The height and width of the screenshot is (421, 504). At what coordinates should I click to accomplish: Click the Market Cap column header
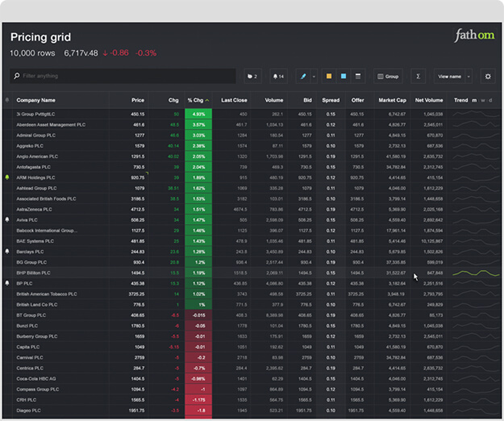tap(392, 101)
